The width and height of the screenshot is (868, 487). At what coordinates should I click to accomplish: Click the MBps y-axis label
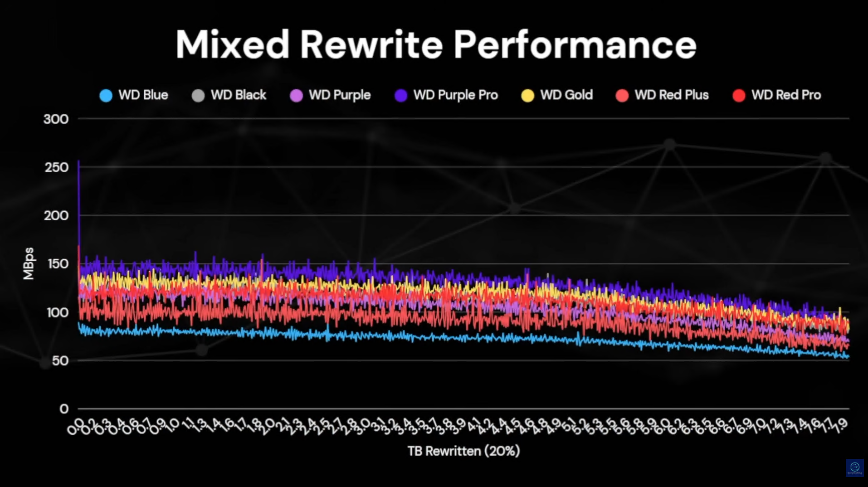point(29,263)
